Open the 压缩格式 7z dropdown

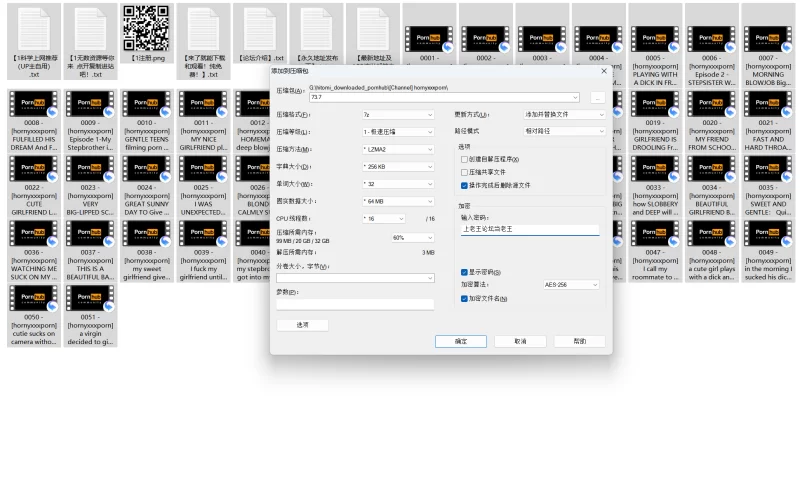pos(398,115)
